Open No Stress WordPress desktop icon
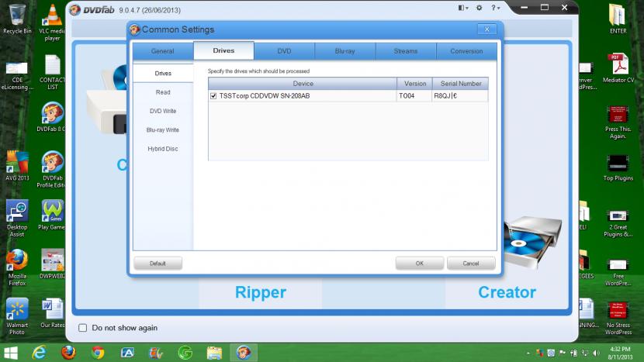The height and width of the screenshot is (362, 644). (618, 319)
